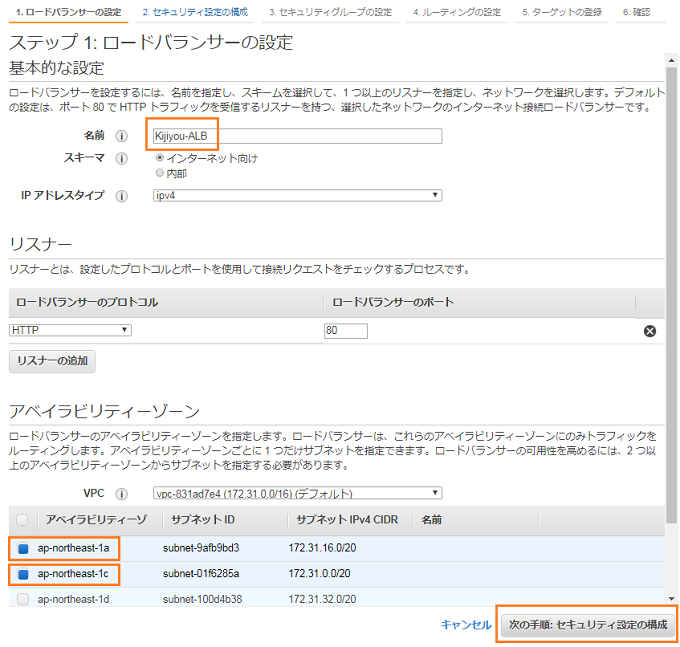Open the VPC selection dropdown

pos(298,493)
